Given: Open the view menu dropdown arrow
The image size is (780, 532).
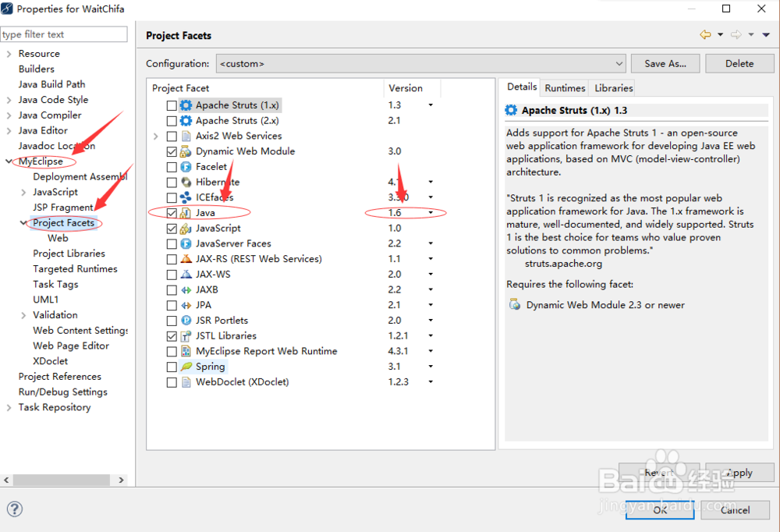Looking at the screenshot, I should tap(766, 34).
